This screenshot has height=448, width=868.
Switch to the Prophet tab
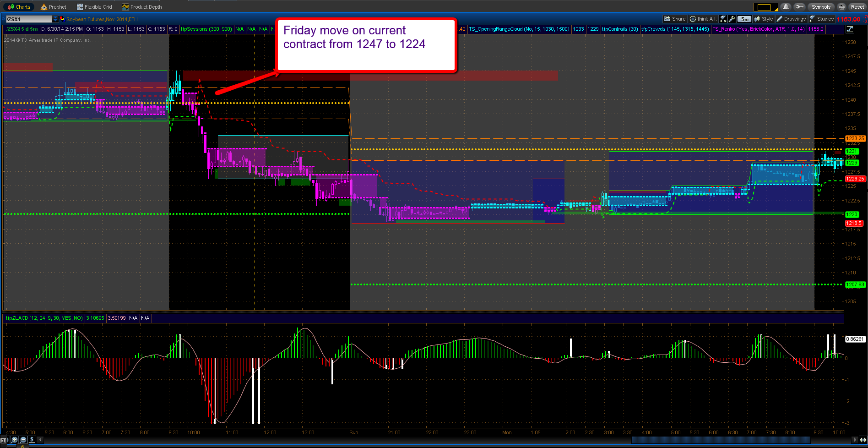point(54,7)
